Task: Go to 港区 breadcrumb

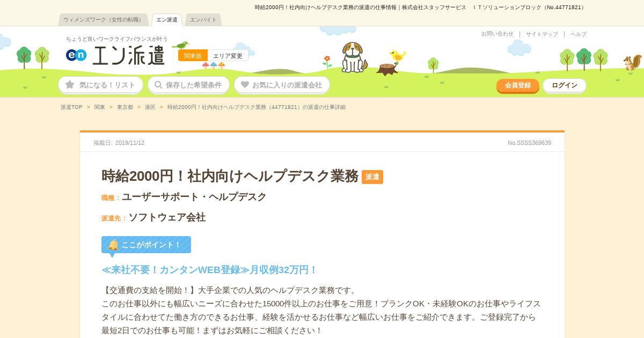Action: [150, 107]
